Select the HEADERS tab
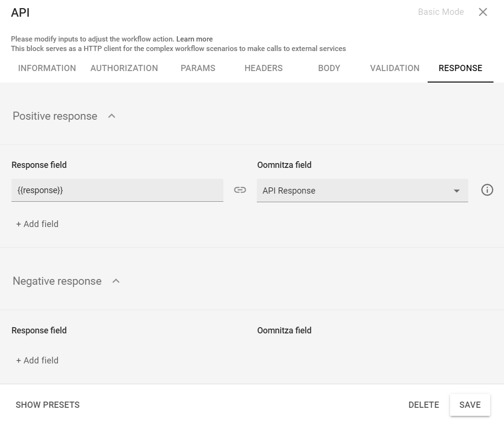Viewport: 504px width, 424px height. (x=263, y=68)
